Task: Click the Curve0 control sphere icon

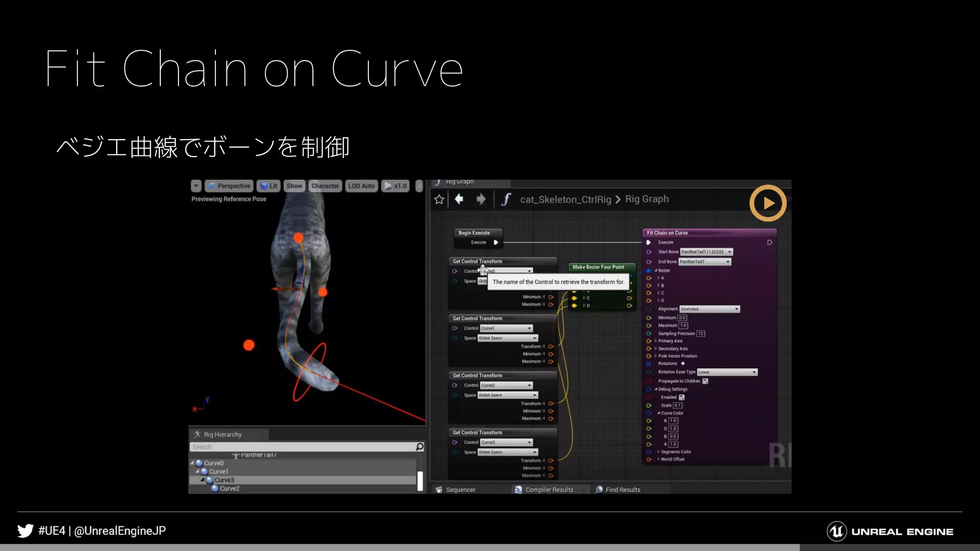Action: pos(199,463)
